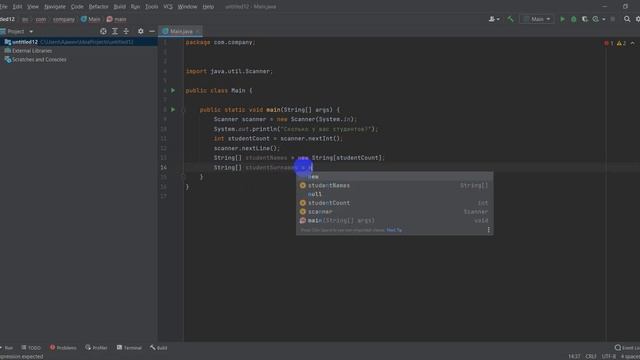
Task: Open the Edit menu
Action: point(17,7)
